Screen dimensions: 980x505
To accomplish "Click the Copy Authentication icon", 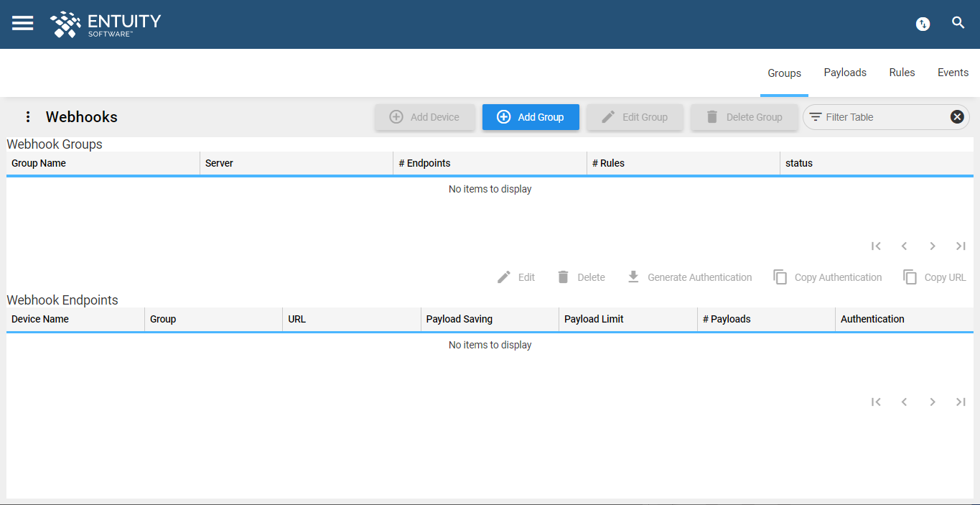I will 827,277.
